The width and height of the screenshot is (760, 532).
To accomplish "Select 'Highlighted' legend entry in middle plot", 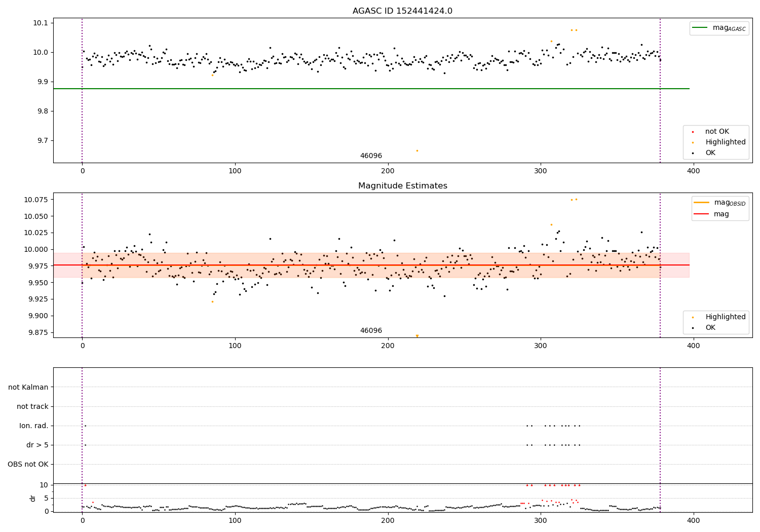I will pos(719,317).
